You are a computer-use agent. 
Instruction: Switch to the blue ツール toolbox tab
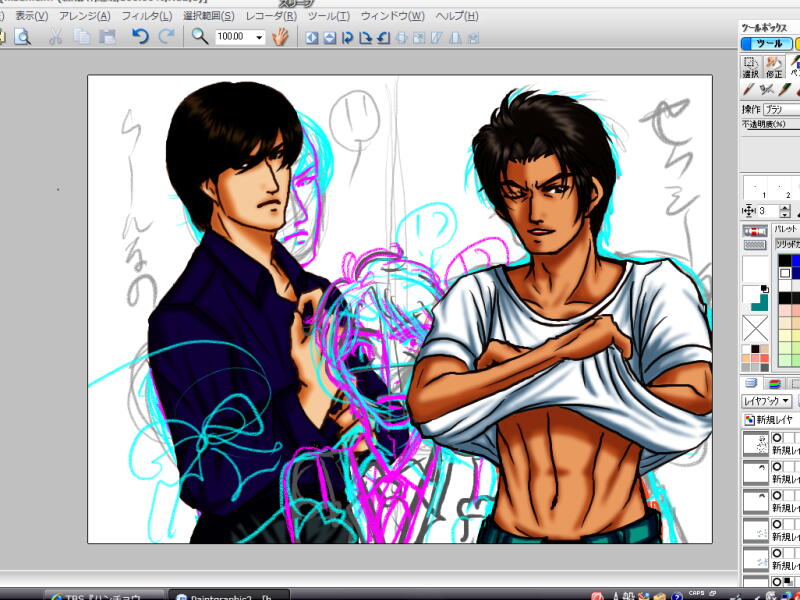(x=766, y=44)
